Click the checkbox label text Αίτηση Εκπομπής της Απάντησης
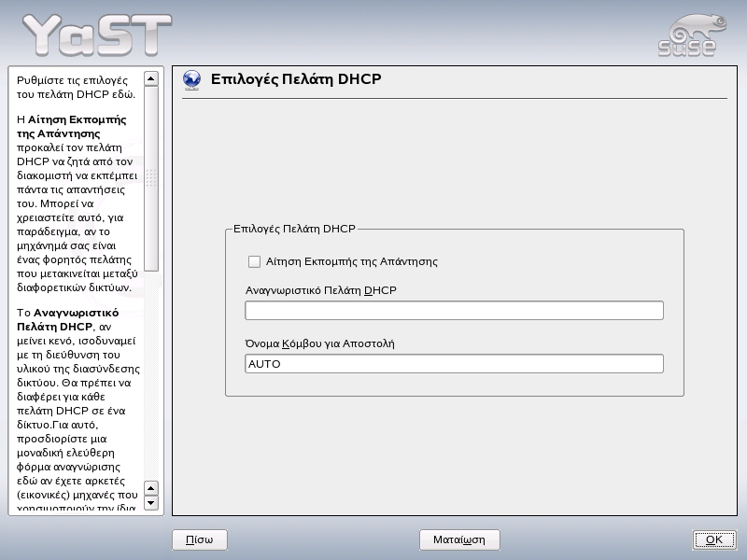The width and height of the screenshot is (747, 560). point(352,262)
